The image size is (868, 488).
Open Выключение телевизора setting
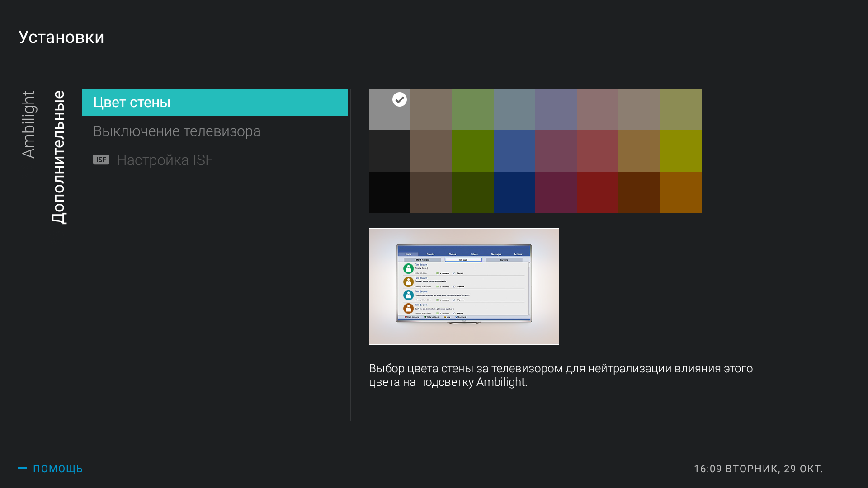177,131
